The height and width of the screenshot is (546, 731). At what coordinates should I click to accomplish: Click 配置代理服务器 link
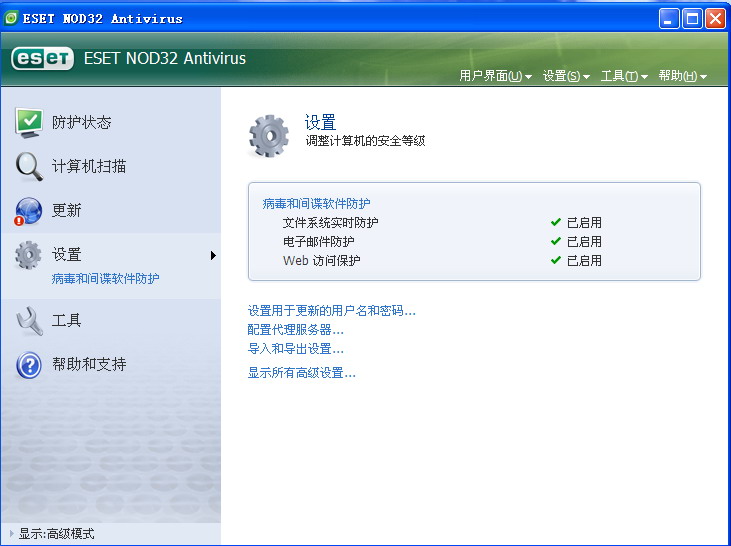coord(296,330)
